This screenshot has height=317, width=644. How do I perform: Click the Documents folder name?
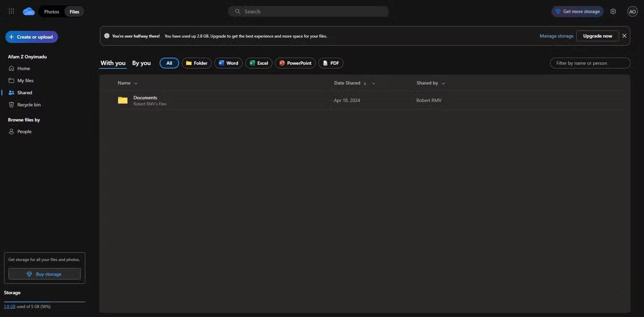pos(145,98)
